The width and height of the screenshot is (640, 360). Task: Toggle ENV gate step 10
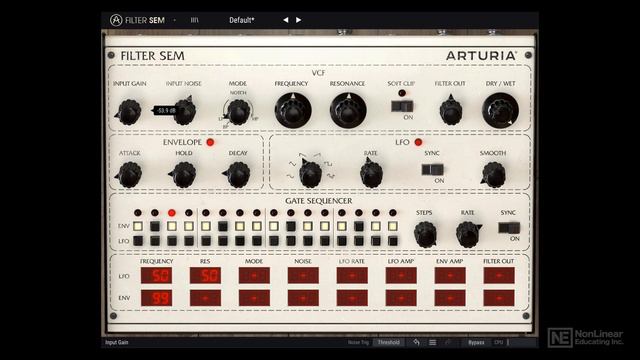tap(291, 226)
